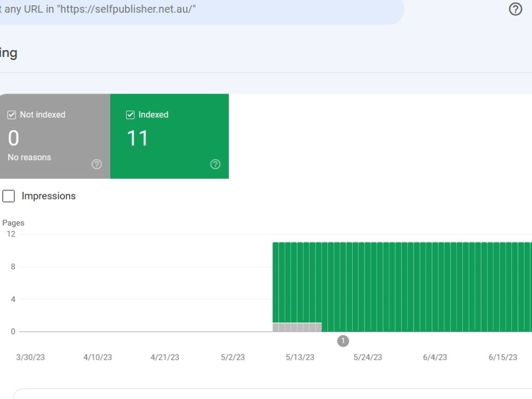Screen dimensions: 532x399
Task: Click the indexed count 11
Action: click(137, 138)
